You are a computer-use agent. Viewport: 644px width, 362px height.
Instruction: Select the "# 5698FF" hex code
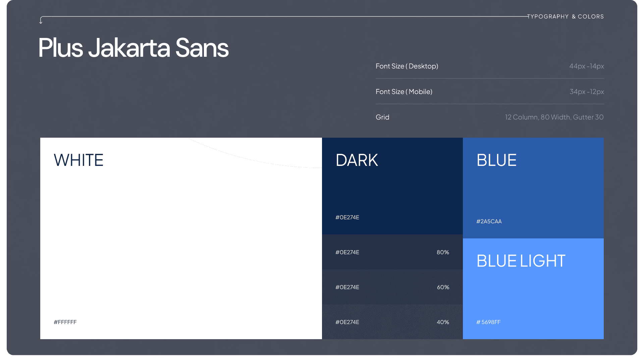(488, 322)
